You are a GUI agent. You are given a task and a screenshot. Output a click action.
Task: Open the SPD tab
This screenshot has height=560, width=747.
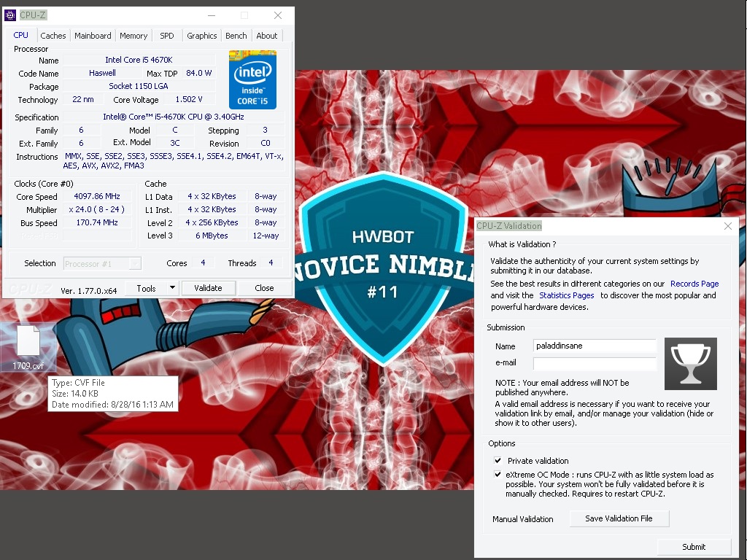167,36
